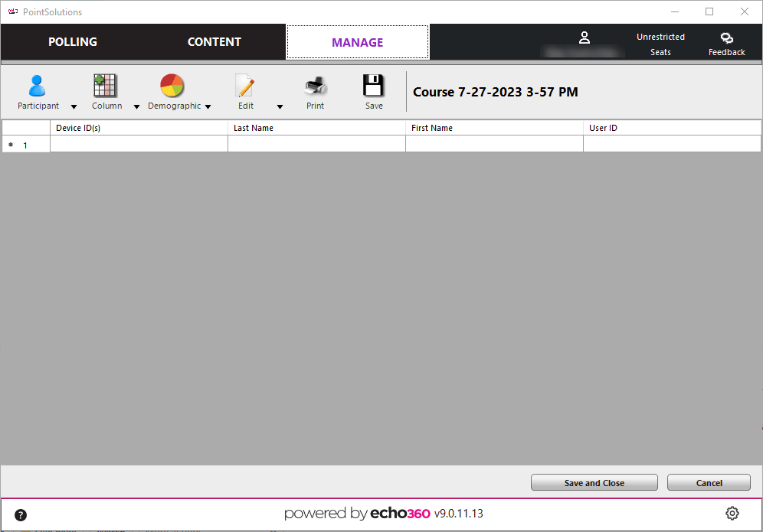Click the First Name cell in row 1

coord(494,144)
